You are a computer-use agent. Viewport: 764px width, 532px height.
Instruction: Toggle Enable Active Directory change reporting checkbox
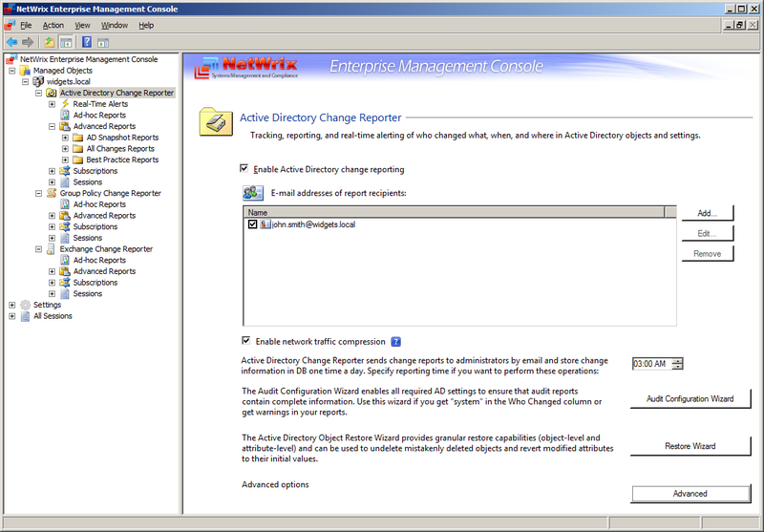(244, 168)
